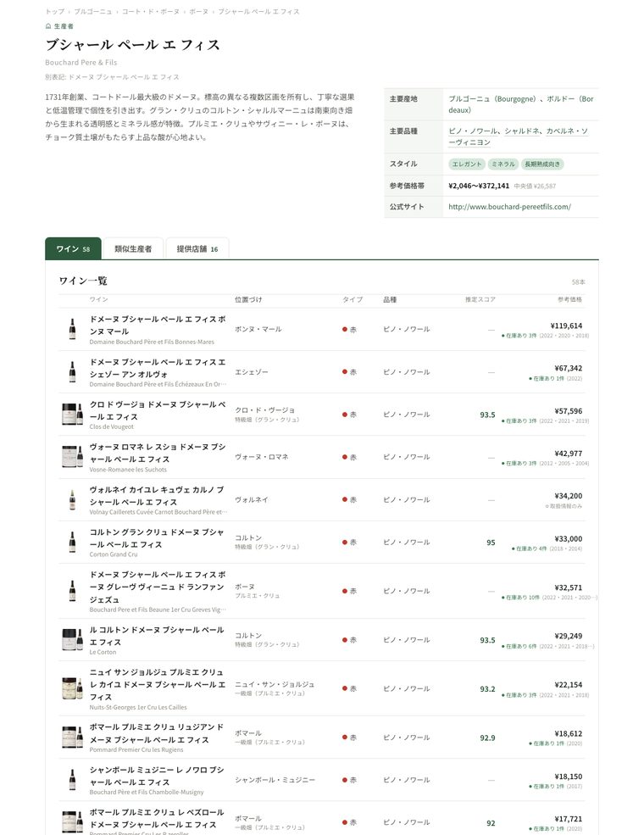The height and width of the screenshot is (835, 644).
Task: Switch to the ワイン 58 tab
Action: pos(74,248)
